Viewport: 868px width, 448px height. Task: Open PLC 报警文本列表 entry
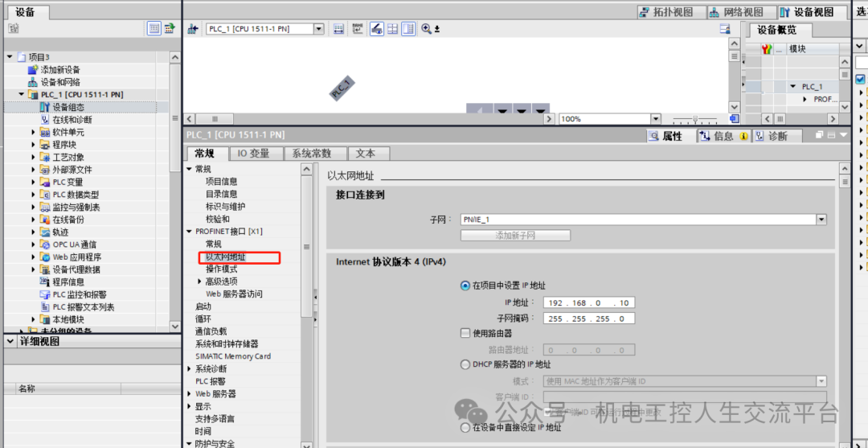pos(83,306)
